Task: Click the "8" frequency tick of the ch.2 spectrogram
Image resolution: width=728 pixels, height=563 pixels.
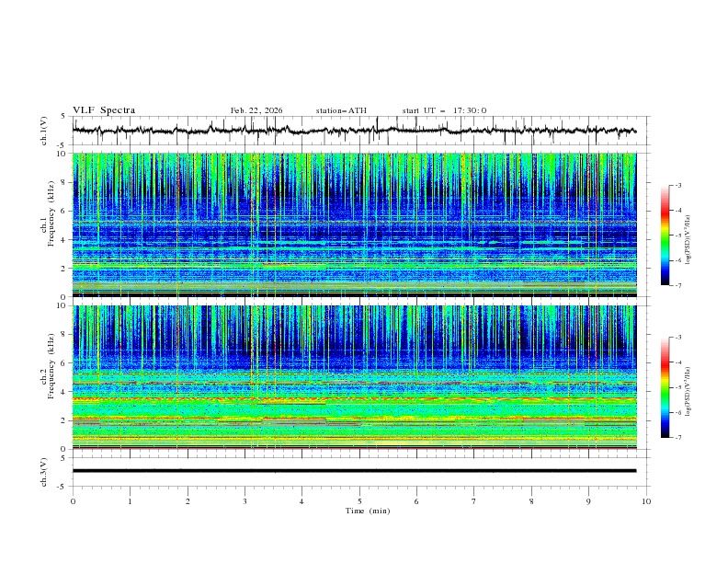Action: [x=65, y=334]
